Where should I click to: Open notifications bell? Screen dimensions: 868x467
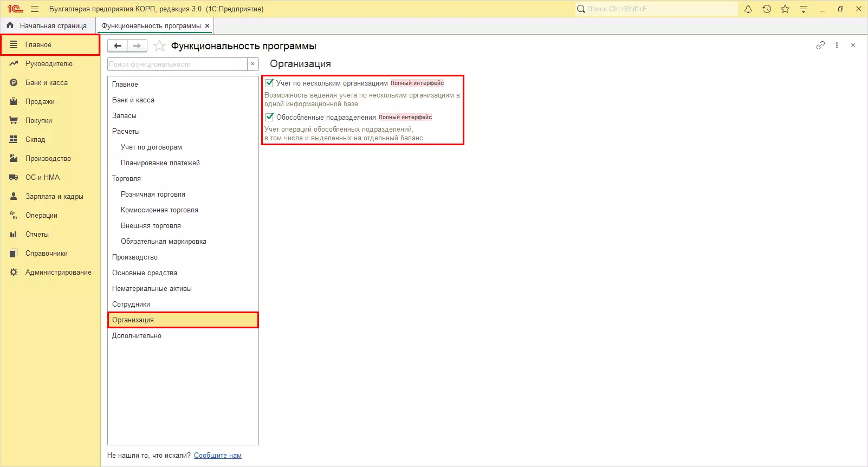pos(748,9)
